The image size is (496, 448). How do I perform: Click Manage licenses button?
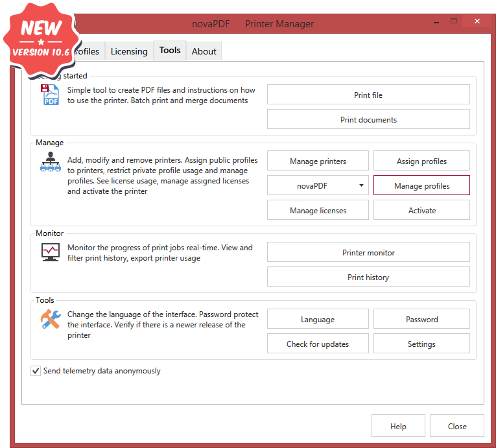(318, 211)
